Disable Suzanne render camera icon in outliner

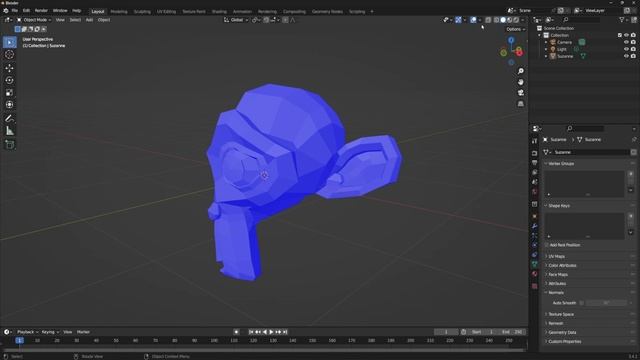(633, 56)
